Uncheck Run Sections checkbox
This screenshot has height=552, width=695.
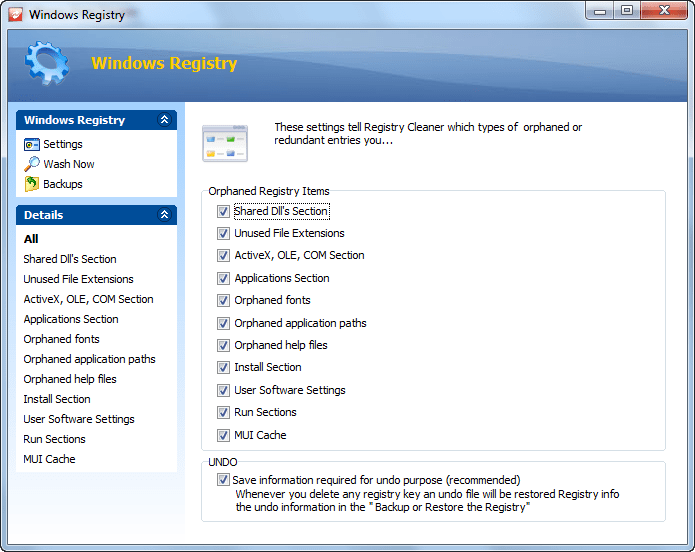[223, 412]
